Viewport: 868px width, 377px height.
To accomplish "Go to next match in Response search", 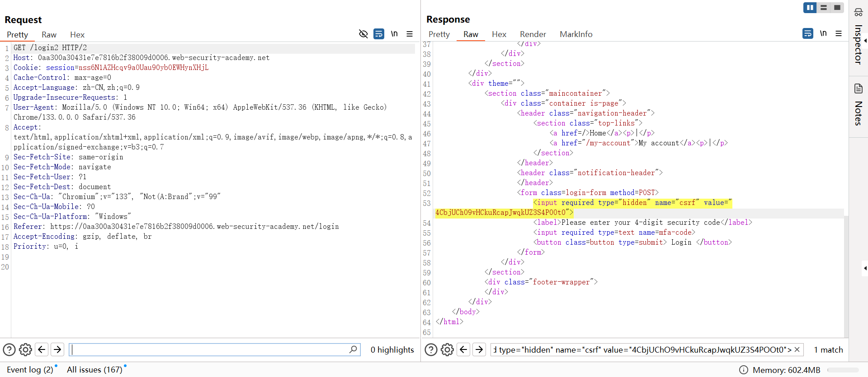I will (x=479, y=349).
